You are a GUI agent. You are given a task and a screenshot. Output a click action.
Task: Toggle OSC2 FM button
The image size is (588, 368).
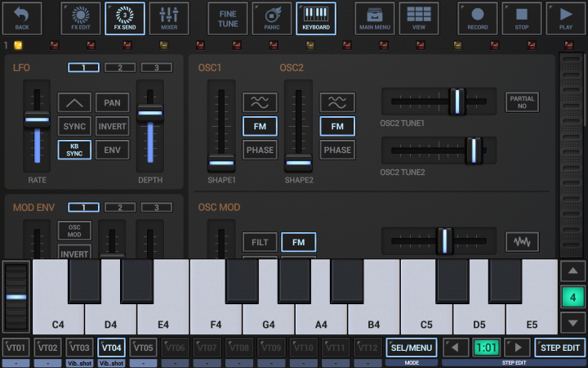coord(337,126)
